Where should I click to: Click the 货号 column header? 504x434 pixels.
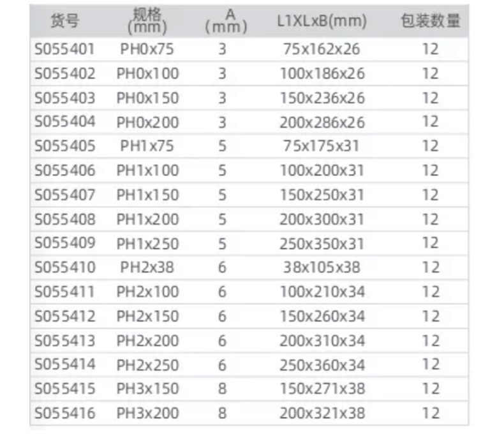64,21
